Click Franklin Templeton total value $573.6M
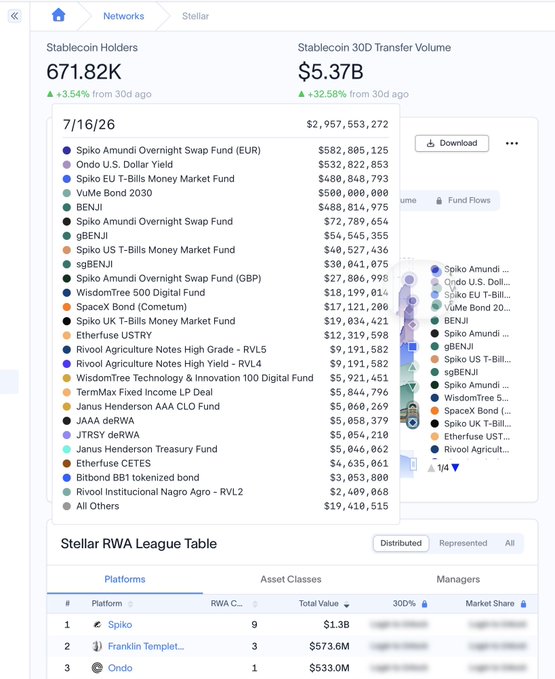555x679 pixels. tap(329, 647)
